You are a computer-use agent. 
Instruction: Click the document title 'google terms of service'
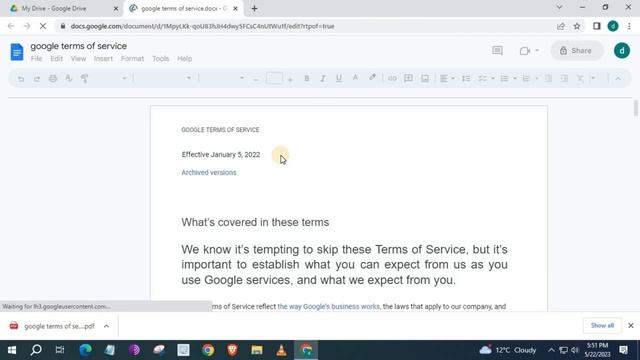(x=78, y=46)
